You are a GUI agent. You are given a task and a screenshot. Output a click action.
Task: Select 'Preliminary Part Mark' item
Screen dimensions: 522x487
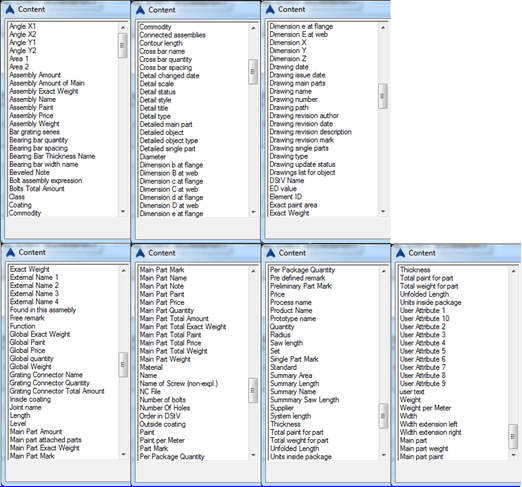[301, 286]
